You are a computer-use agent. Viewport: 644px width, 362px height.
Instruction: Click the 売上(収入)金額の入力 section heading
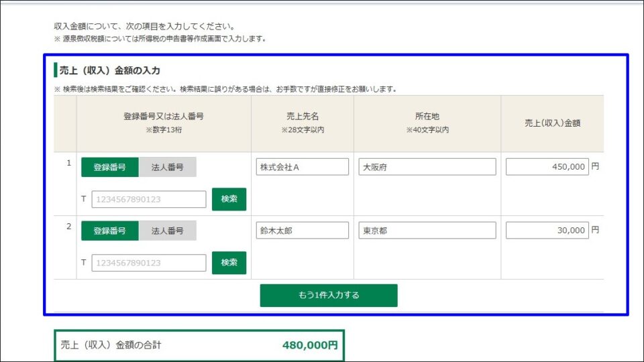tap(110, 70)
